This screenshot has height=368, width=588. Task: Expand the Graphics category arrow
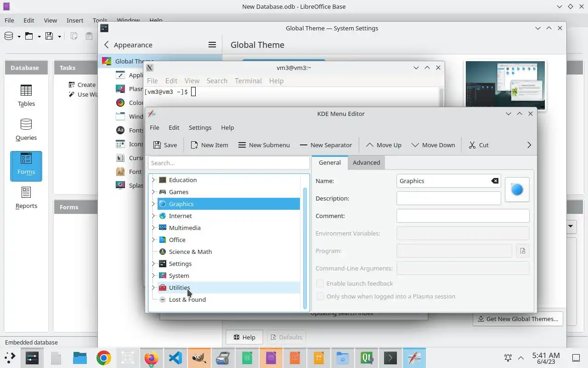point(153,204)
